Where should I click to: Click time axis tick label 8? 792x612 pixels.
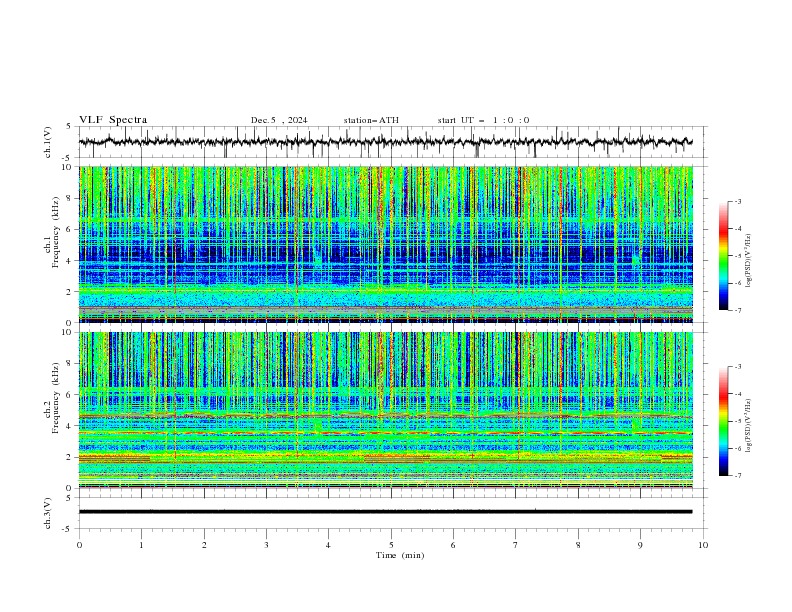click(x=578, y=545)
